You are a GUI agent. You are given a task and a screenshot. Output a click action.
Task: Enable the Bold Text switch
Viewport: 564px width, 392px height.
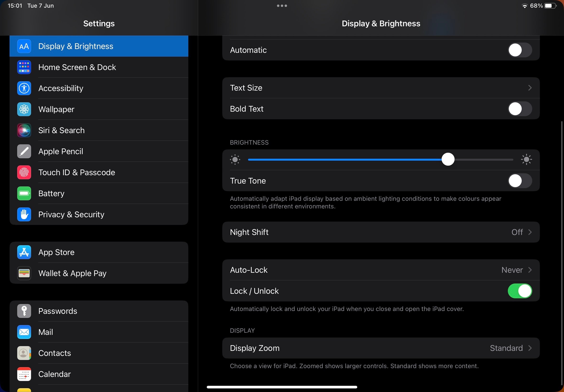(520, 109)
